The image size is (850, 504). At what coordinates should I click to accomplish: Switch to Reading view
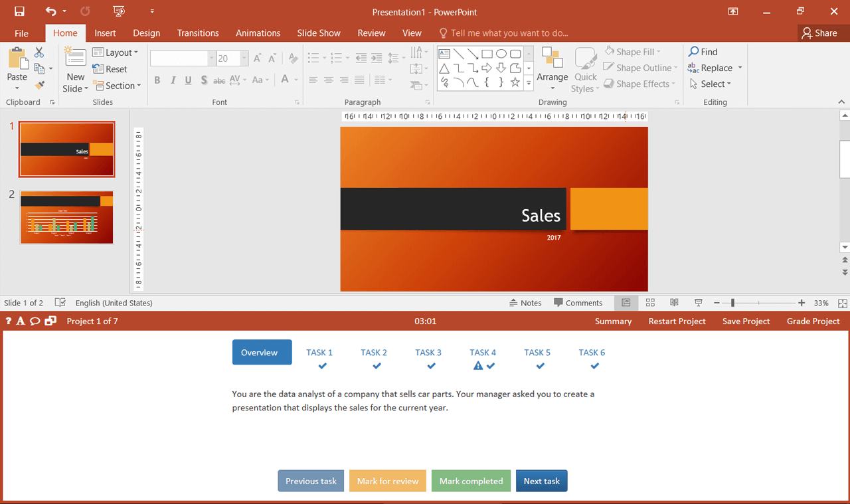click(x=674, y=303)
